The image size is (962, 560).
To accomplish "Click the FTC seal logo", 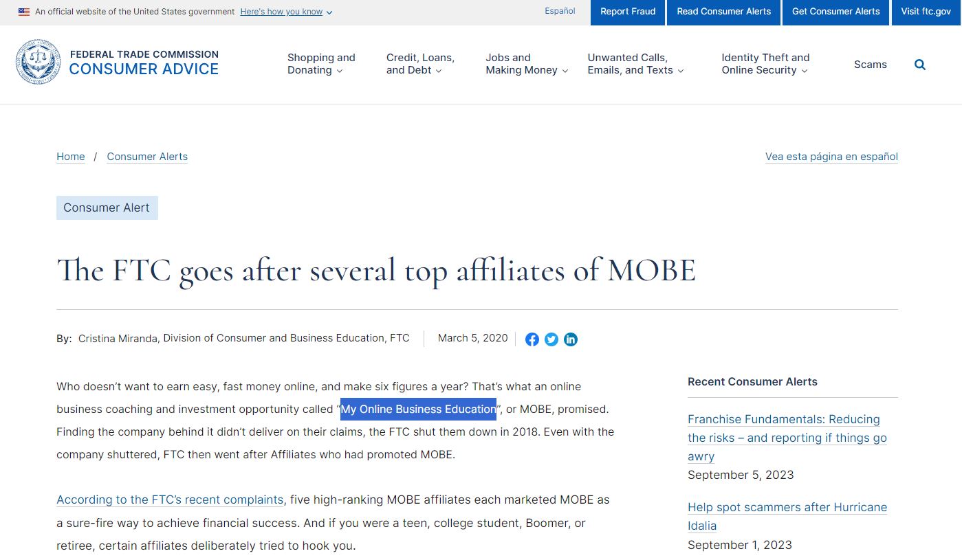I will coord(39,62).
